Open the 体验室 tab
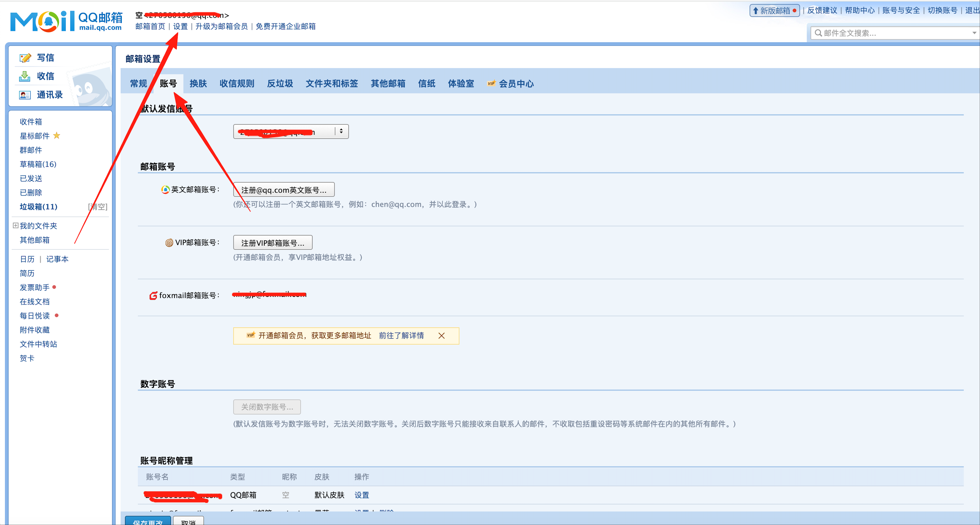Image resolution: width=980 pixels, height=525 pixels. pyautogui.click(x=461, y=83)
